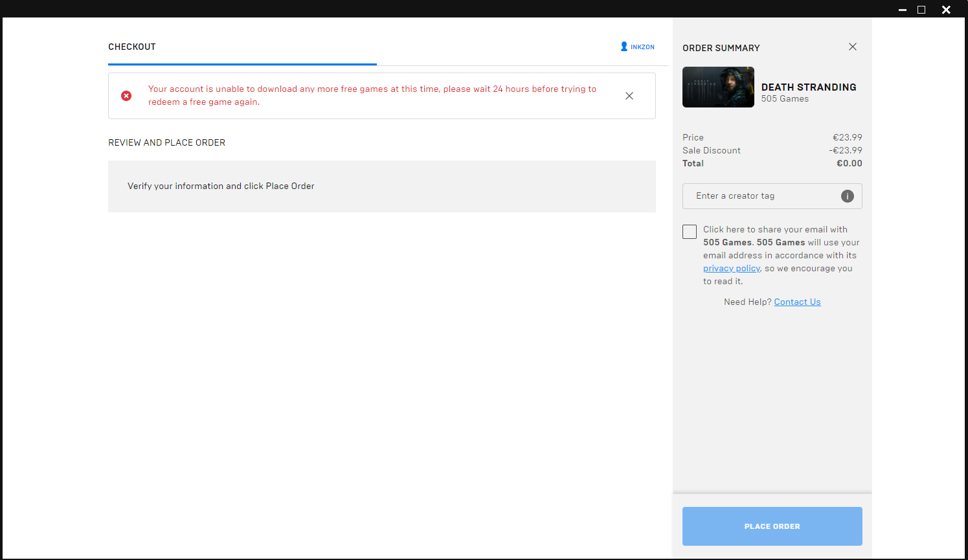
Task: Click the red error icon in alert
Action: click(x=126, y=96)
